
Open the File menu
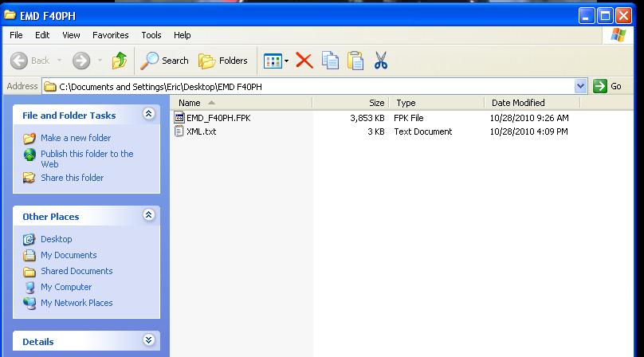[x=16, y=35]
